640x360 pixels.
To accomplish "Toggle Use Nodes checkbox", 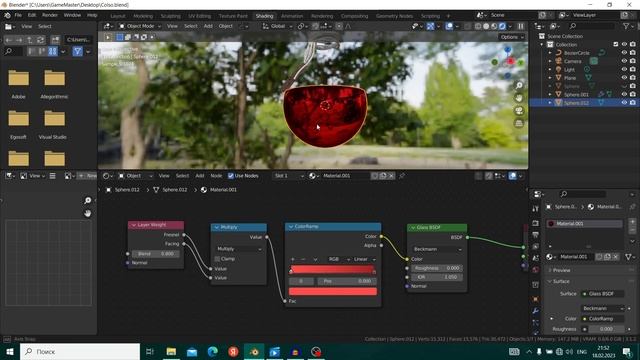I will (x=231, y=176).
